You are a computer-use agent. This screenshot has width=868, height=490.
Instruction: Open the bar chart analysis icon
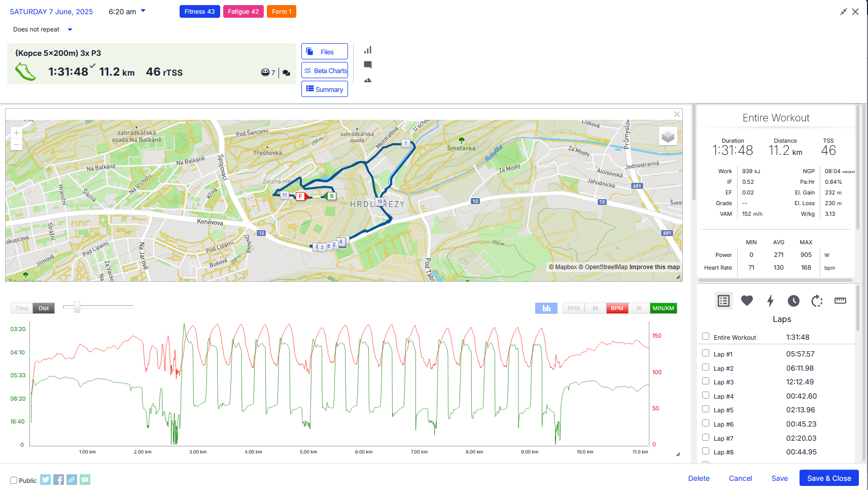[x=368, y=50]
